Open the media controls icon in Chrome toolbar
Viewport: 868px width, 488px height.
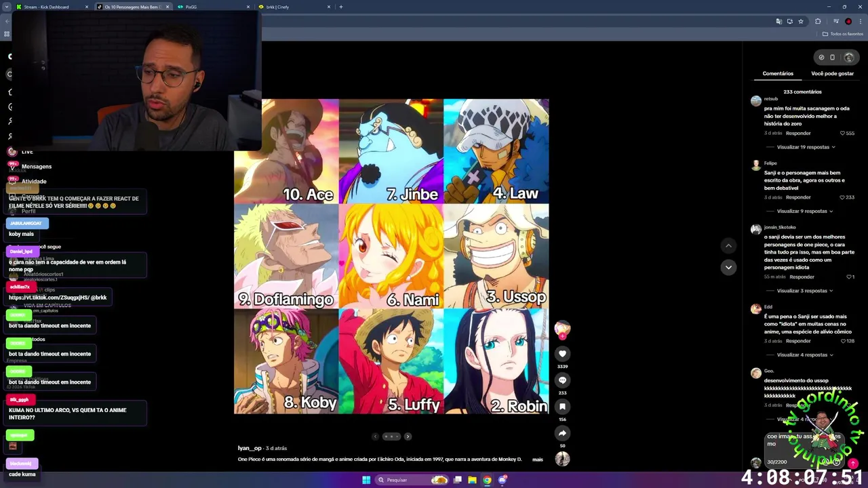coord(836,22)
